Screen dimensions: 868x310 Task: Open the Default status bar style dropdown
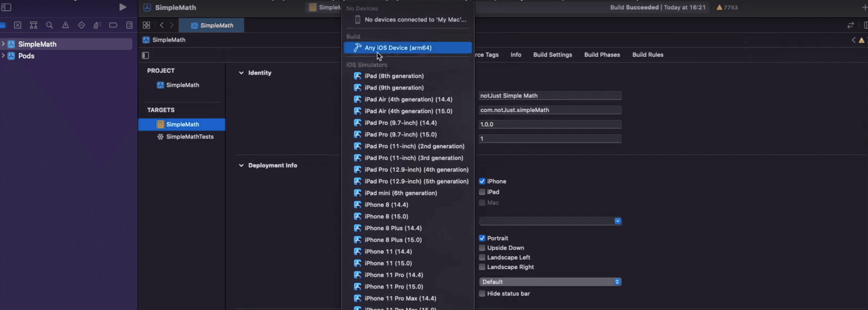(x=550, y=282)
